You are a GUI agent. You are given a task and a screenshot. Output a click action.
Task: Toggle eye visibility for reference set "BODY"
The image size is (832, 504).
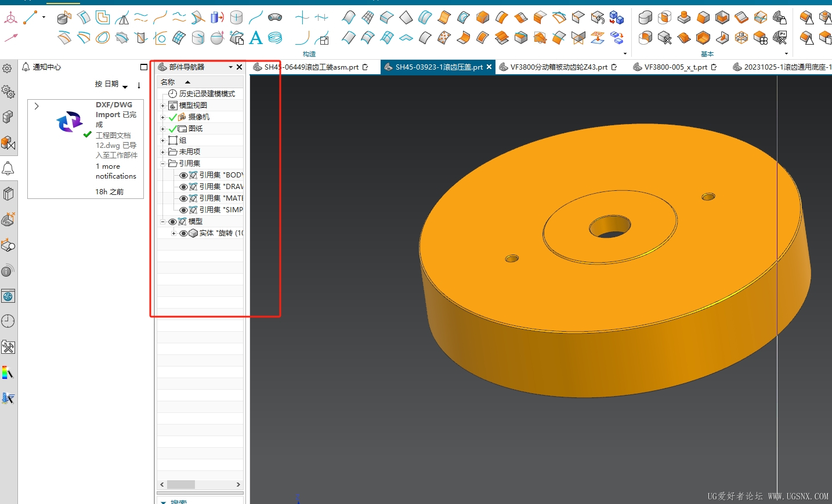[183, 175]
